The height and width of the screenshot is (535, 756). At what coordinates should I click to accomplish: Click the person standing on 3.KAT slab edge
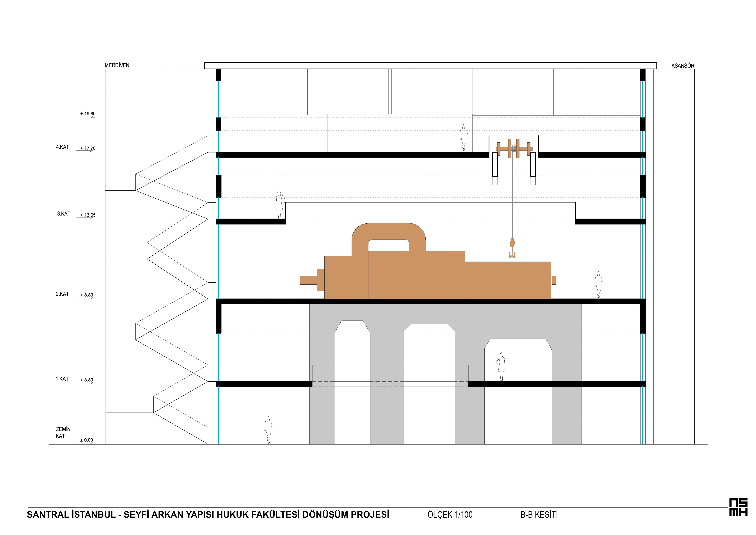click(279, 205)
